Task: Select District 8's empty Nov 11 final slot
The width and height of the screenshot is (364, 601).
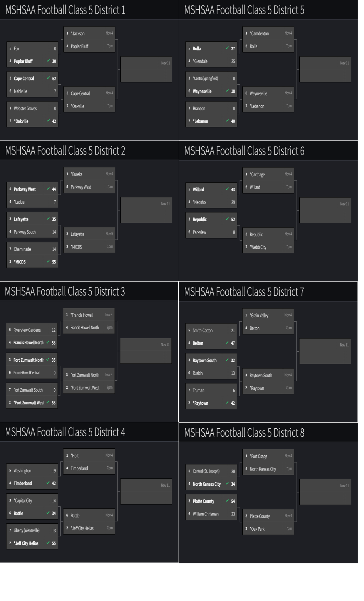Action: coord(325,492)
